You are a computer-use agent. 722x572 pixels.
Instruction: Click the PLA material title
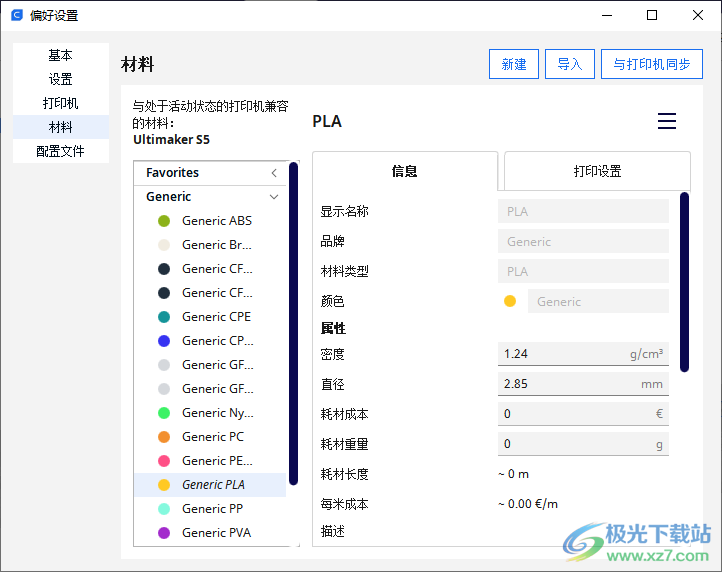tap(327, 121)
